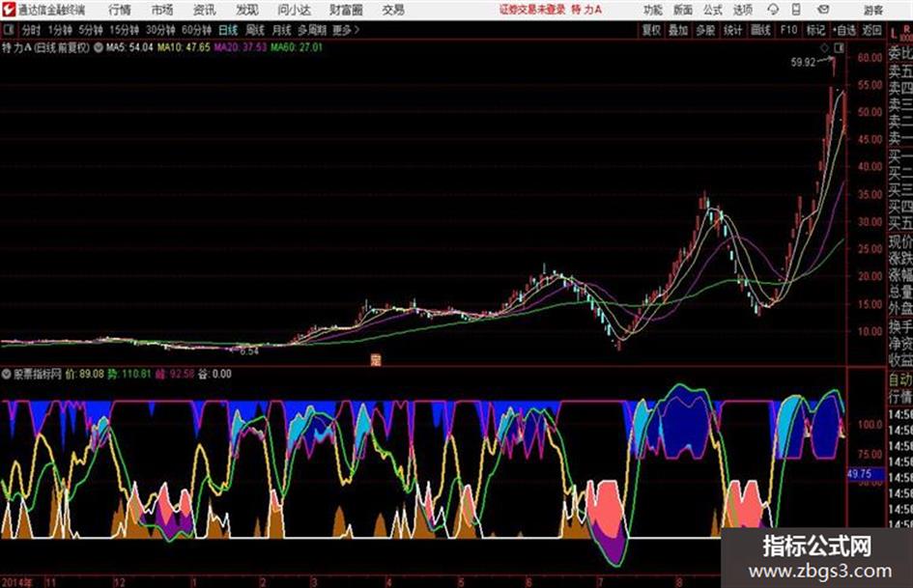
Task: Click the 59.92 high price label
Action: coord(803,63)
